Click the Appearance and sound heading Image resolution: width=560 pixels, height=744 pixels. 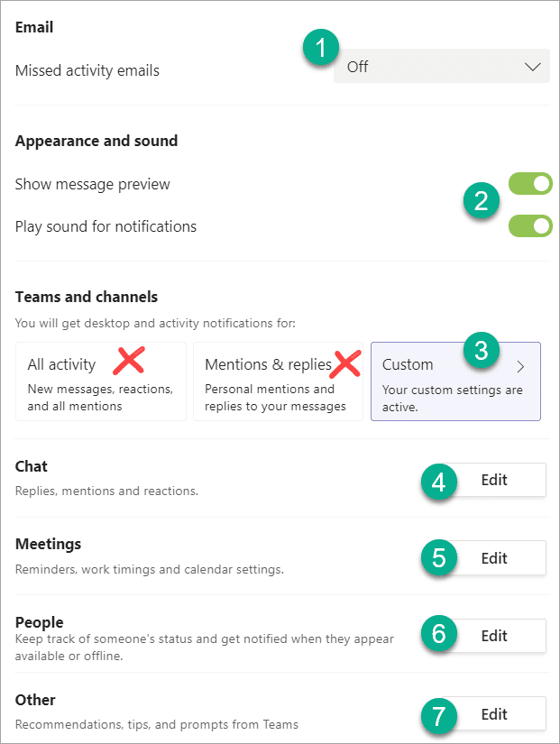96,141
